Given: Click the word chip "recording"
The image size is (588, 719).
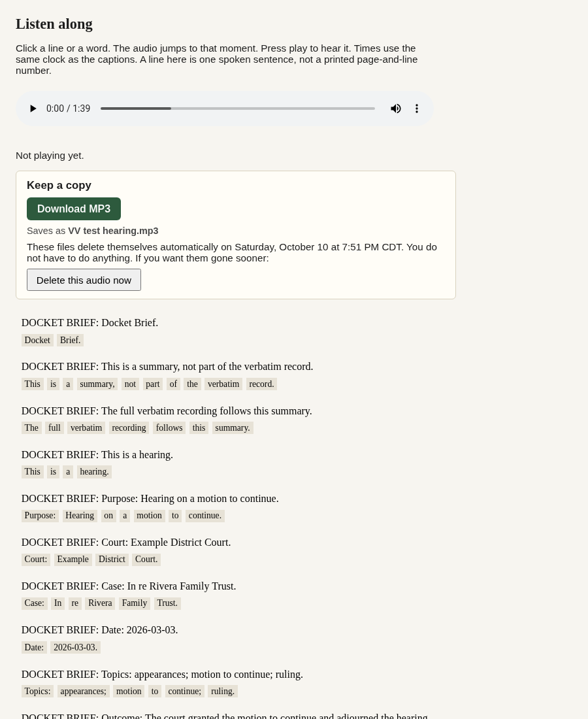Looking at the screenshot, I should pos(129,428).
